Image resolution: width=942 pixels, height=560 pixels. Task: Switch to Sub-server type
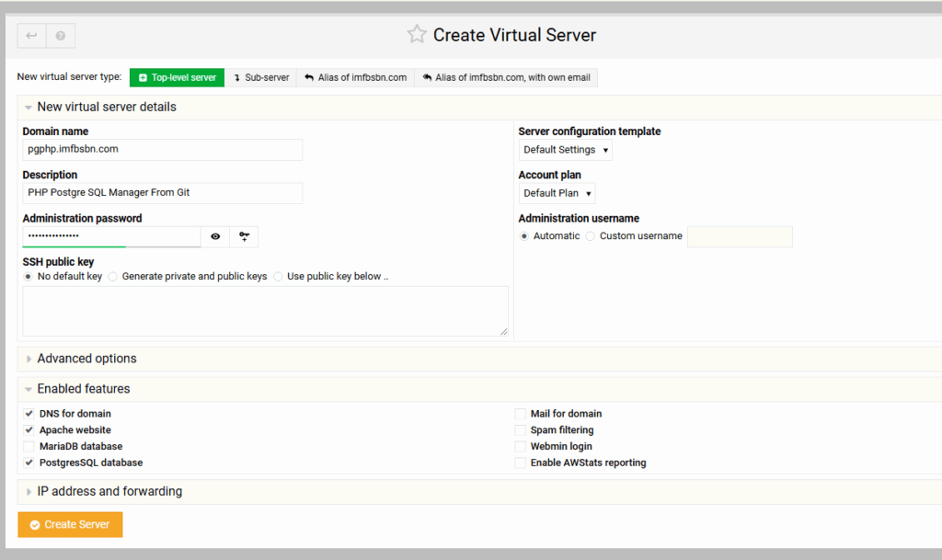261,77
